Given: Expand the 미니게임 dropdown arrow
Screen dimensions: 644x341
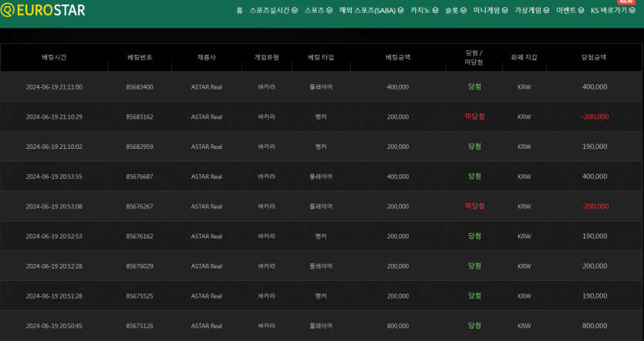Looking at the screenshot, I should pos(504,10).
